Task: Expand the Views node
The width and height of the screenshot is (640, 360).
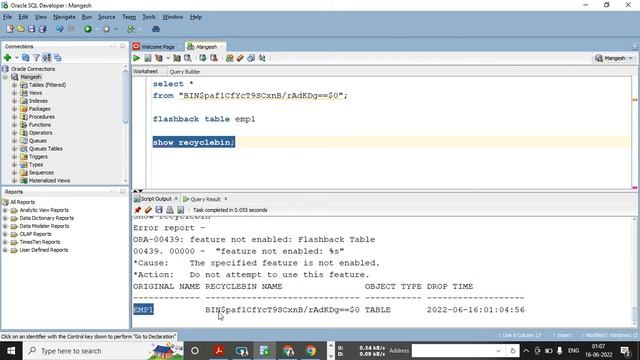Action: click(x=14, y=93)
